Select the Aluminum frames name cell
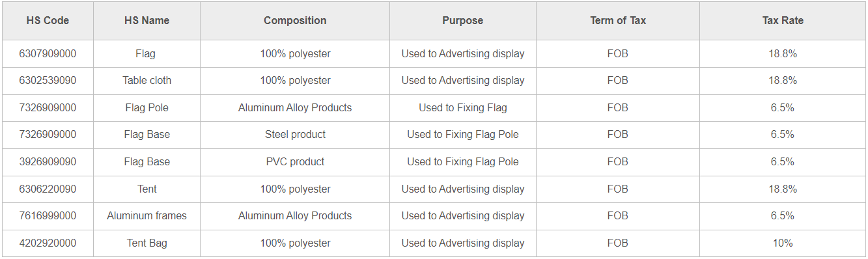868x259 pixels. tap(147, 216)
